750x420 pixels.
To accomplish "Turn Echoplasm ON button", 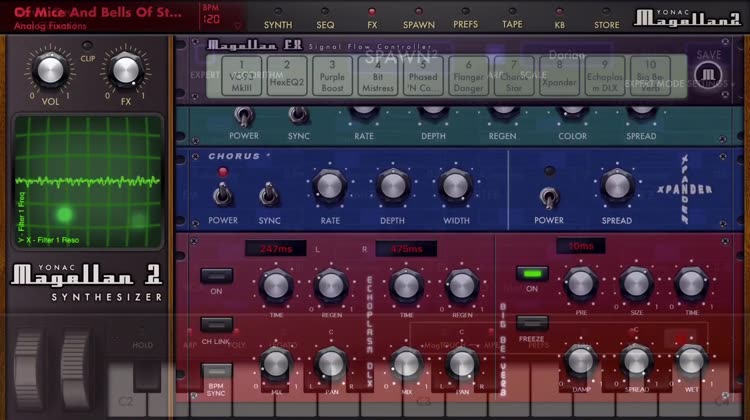I will (x=216, y=276).
